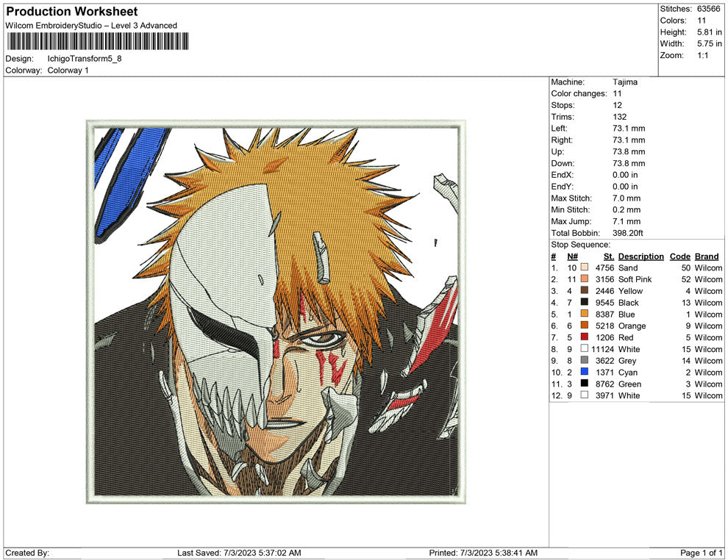The image size is (728, 560).
Task: Click the 'St.' column header
Action: coord(609,256)
